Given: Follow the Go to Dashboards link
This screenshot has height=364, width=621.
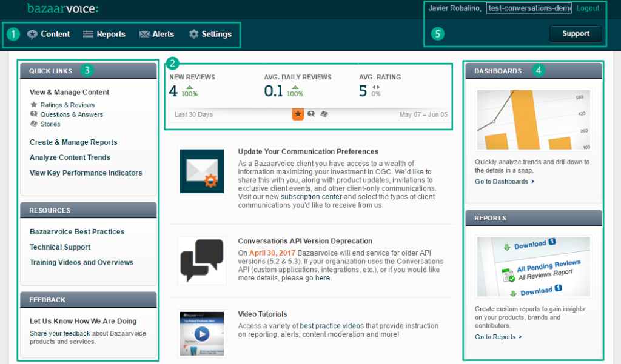Looking at the screenshot, I should [504, 182].
